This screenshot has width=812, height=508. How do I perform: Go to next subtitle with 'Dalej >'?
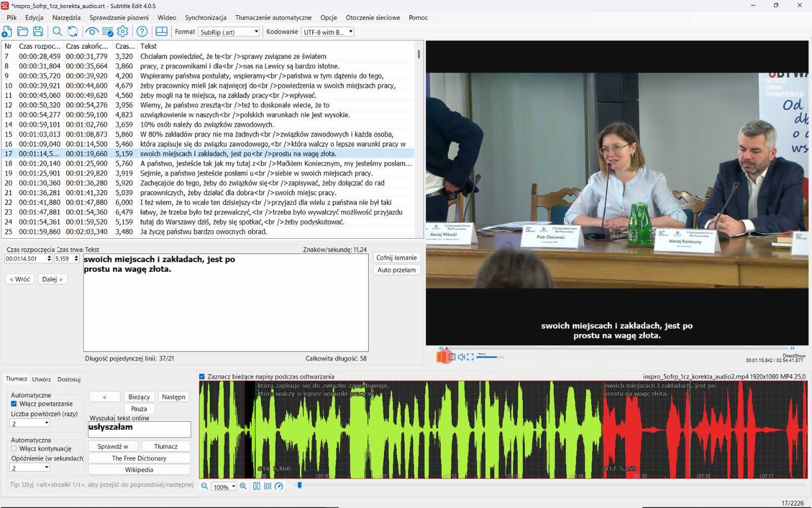coord(52,279)
